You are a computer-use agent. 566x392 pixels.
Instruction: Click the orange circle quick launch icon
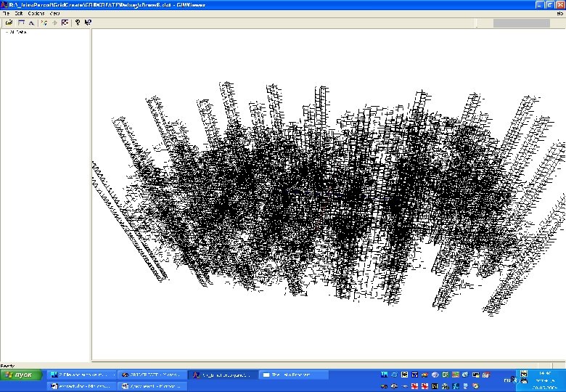[476, 386]
